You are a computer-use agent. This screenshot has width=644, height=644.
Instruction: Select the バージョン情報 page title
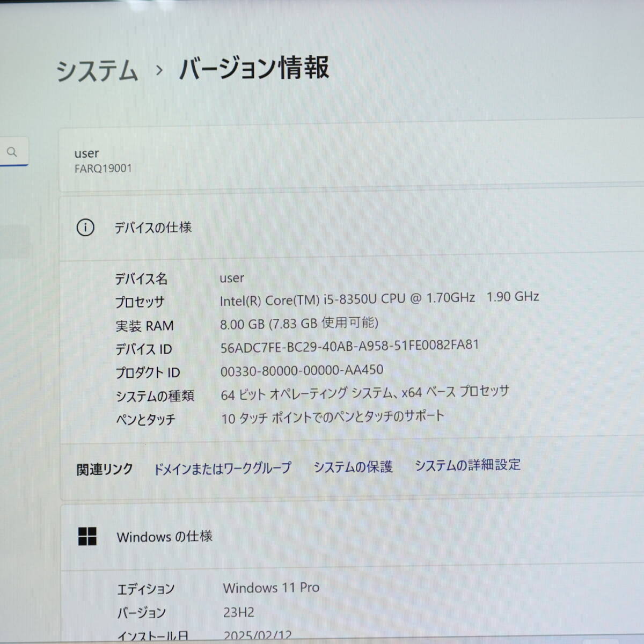click(254, 68)
